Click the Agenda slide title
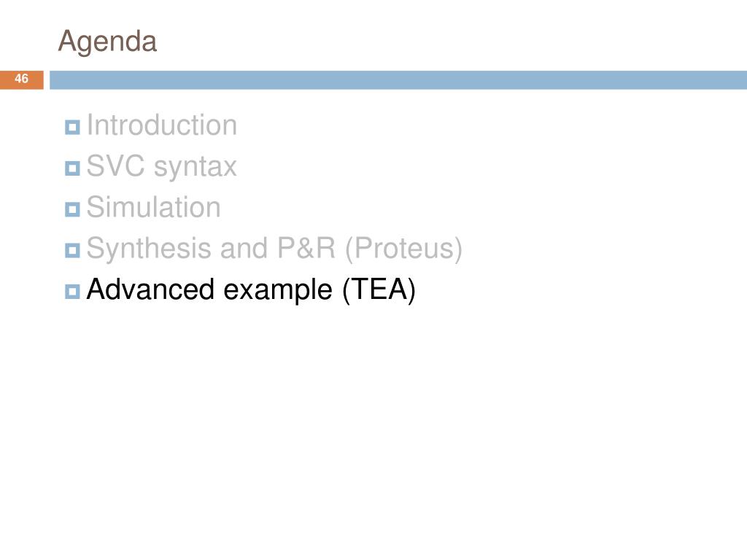This screenshot has height=560, width=747. click(107, 42)
